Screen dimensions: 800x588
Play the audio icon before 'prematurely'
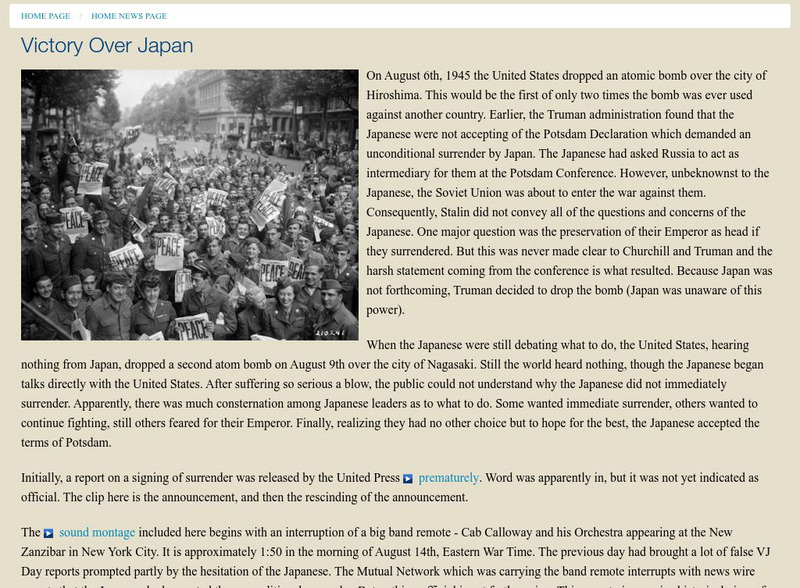coord(408,478)
